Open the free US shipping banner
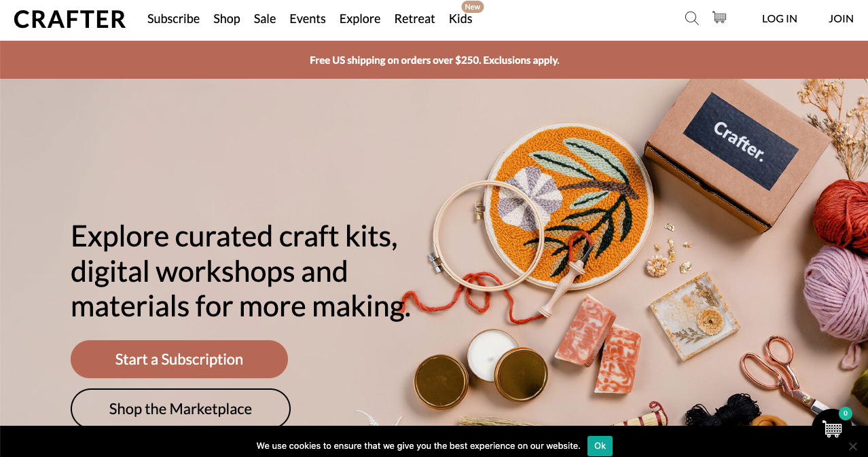 pos(434,60)
